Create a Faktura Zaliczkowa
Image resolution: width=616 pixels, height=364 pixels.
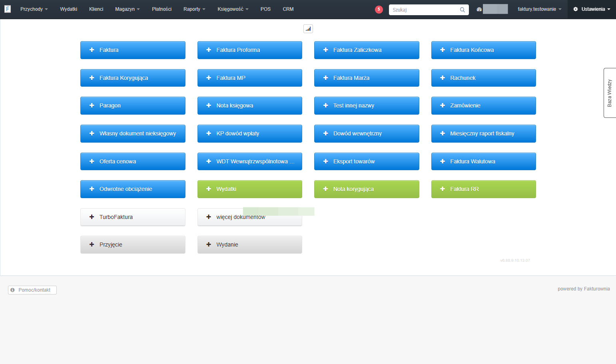pyautogui.click(x=367, y=50)
